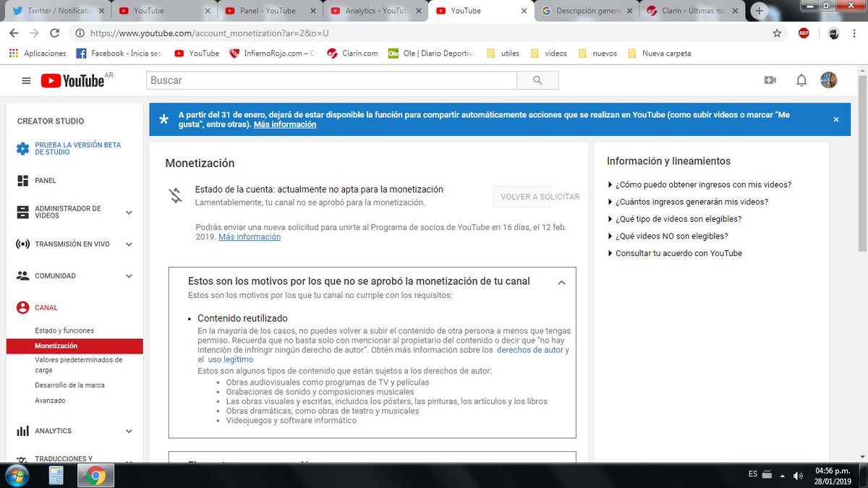This screenshot has height=488, width=868.
Task: Open Valores predeterminados de carga
Action: point(78,364)
